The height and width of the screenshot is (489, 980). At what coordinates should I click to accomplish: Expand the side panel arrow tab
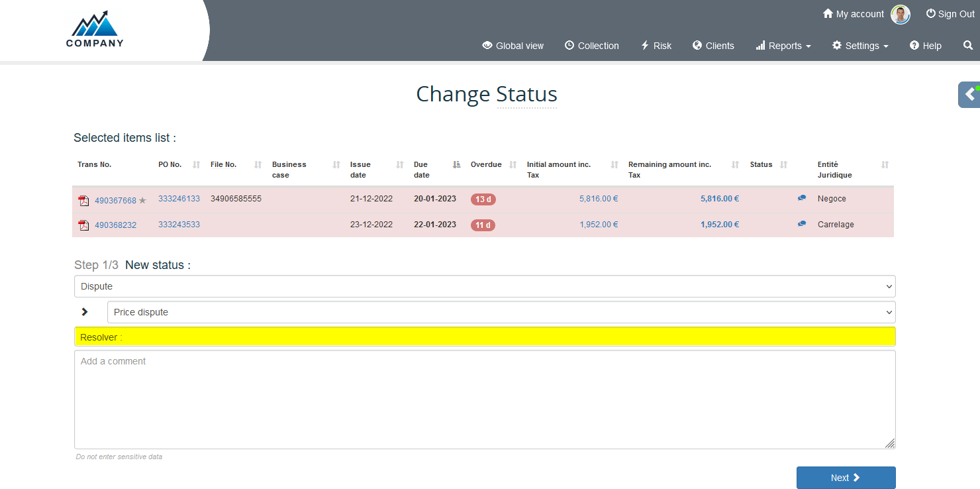point(969,94)
